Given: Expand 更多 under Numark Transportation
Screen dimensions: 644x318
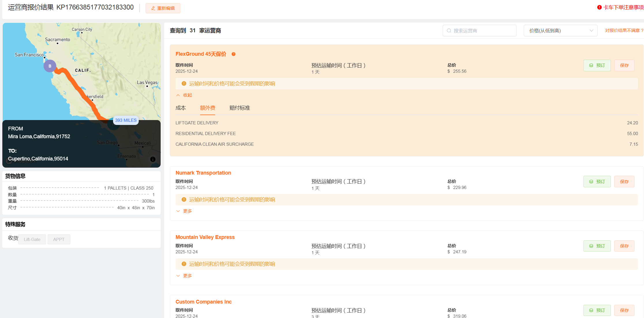Looking at the screenshot, I should tap(184, 211).
